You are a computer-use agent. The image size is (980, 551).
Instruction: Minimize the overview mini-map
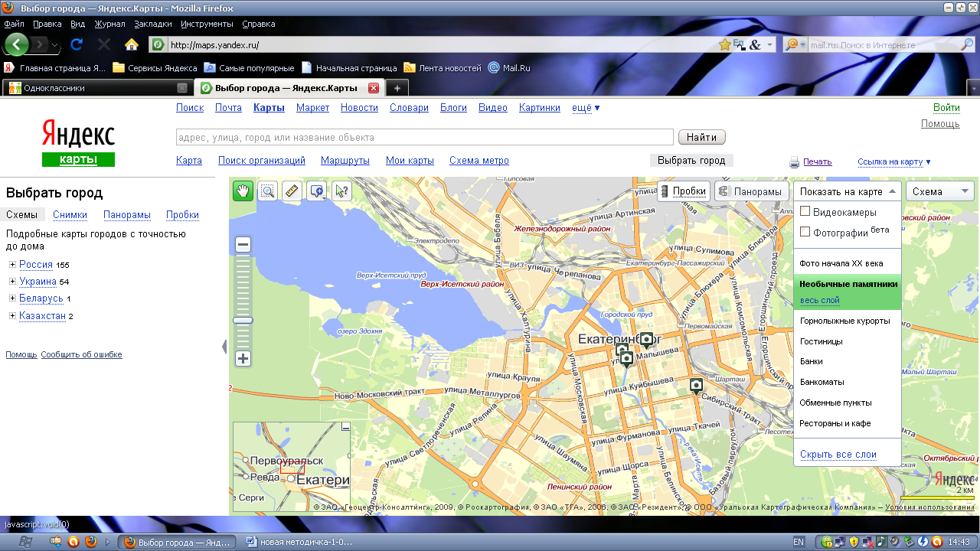click(x=345, y=427)
